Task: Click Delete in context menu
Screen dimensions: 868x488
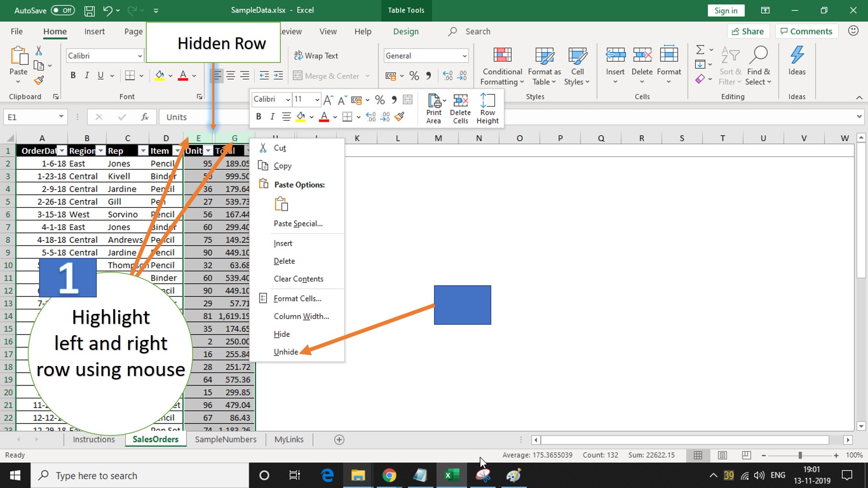Action: coord(284,260)
